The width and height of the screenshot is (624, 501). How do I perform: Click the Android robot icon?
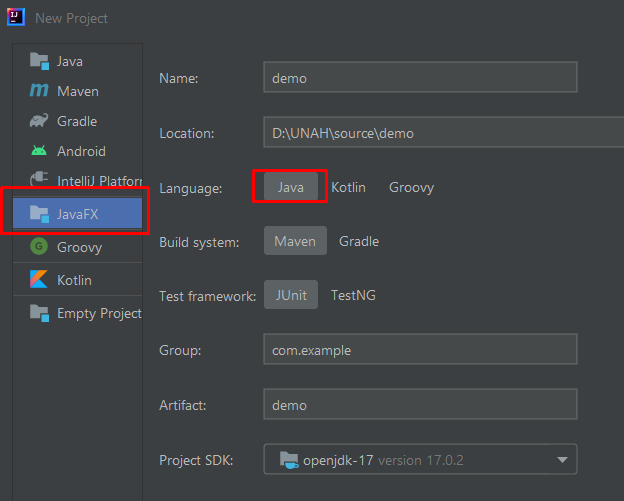click(x=39, y=150)
